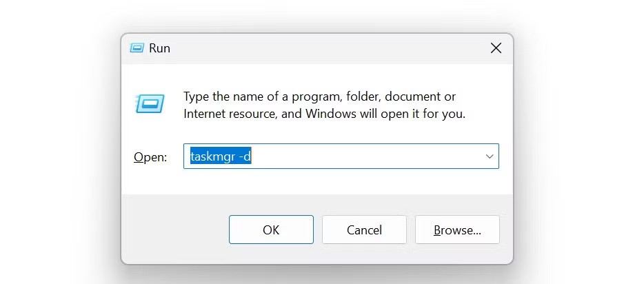Click blank white area below the Run icon

[150, 134]
